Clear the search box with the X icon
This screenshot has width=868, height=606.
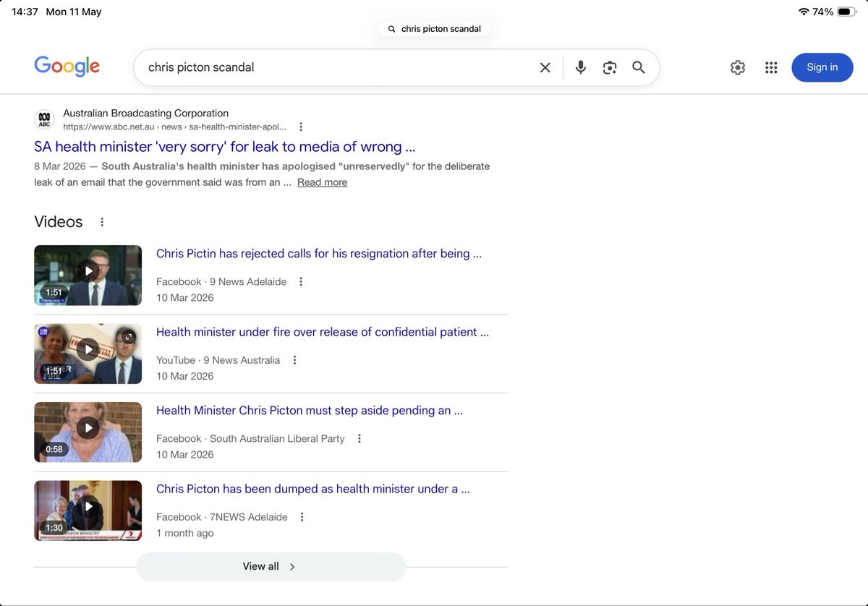[545, 67]
